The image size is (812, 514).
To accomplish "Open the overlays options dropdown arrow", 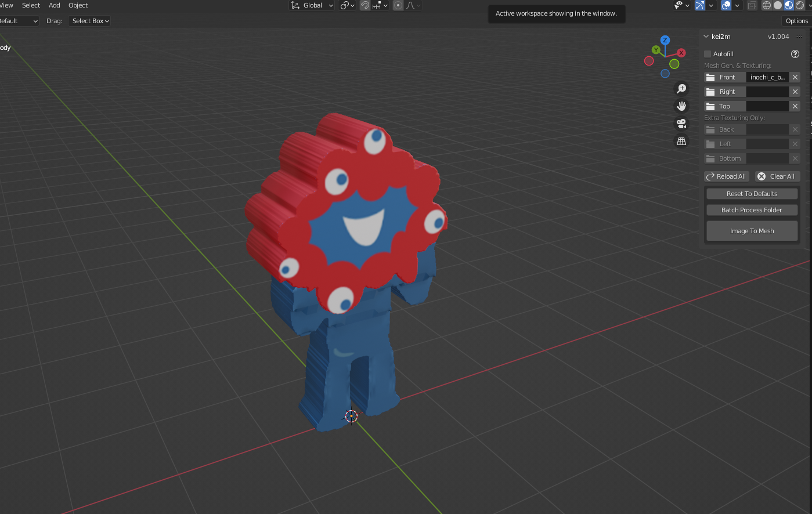I will (x=737, y=5).
